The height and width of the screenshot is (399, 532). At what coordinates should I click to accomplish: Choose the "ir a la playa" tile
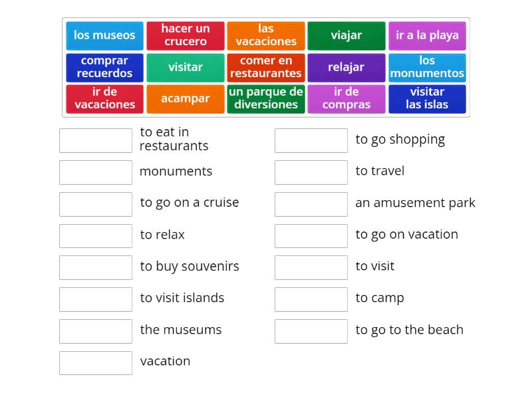click(428, 36)
